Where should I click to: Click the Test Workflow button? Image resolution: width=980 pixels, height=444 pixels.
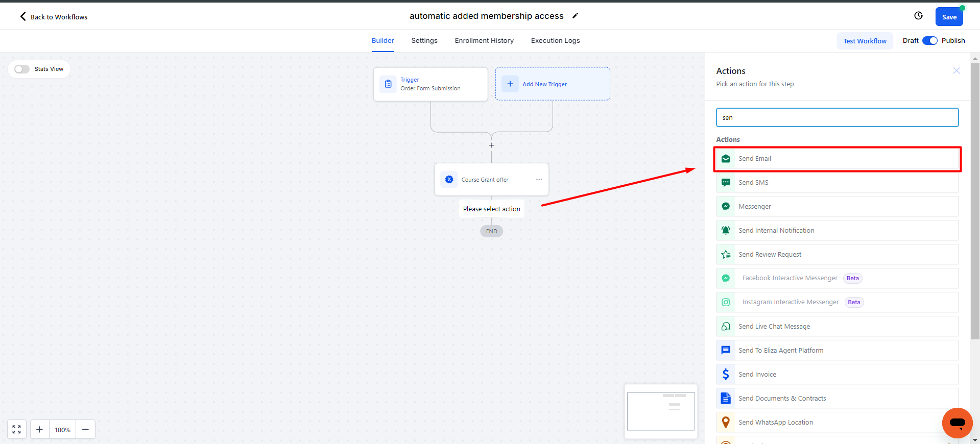coord(865,41)
